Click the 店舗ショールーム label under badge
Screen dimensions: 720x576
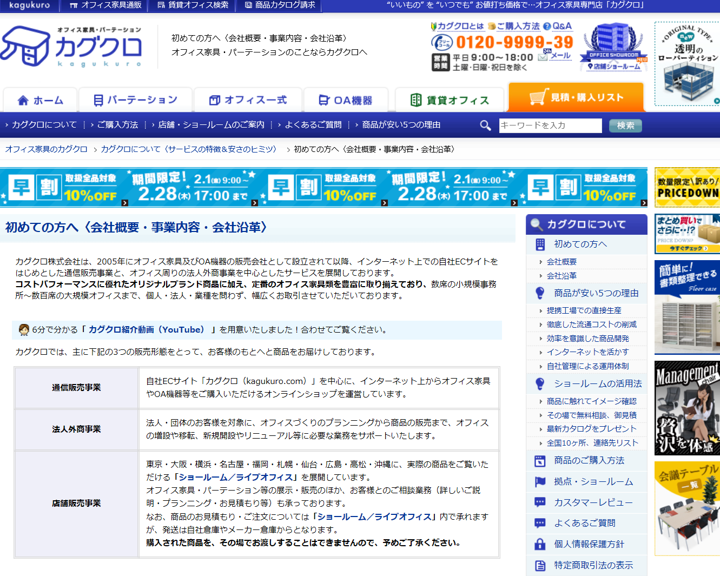(x=616, y=67)
